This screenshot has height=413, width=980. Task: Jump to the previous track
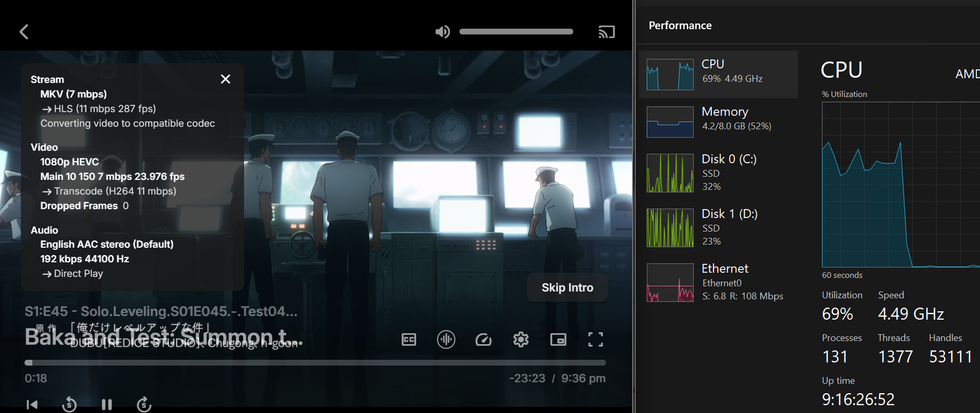(32, 405)
